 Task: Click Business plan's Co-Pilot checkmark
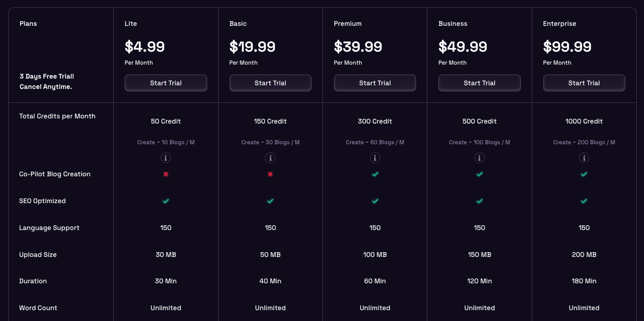[480, 174]
